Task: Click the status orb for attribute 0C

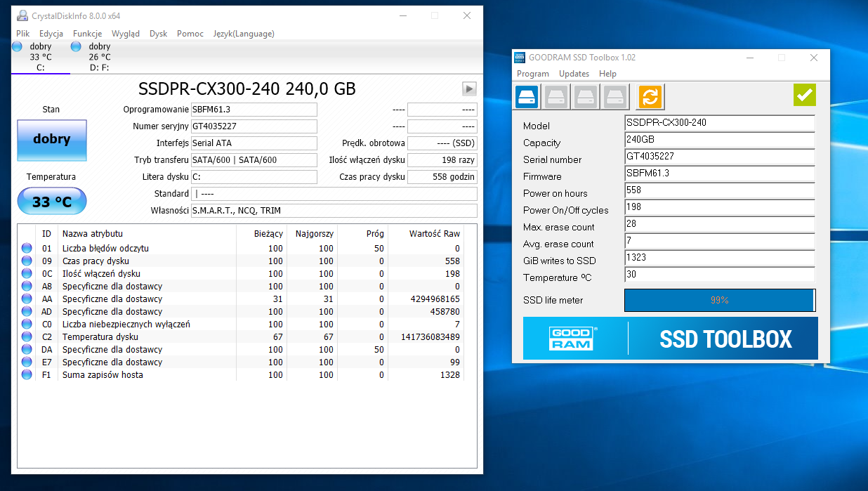Action: (27, 273)
